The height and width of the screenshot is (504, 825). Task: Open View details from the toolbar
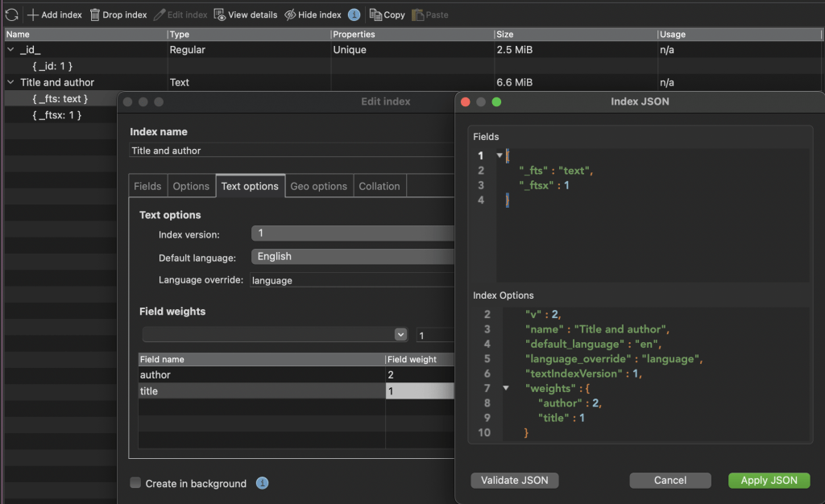[246, 14]
